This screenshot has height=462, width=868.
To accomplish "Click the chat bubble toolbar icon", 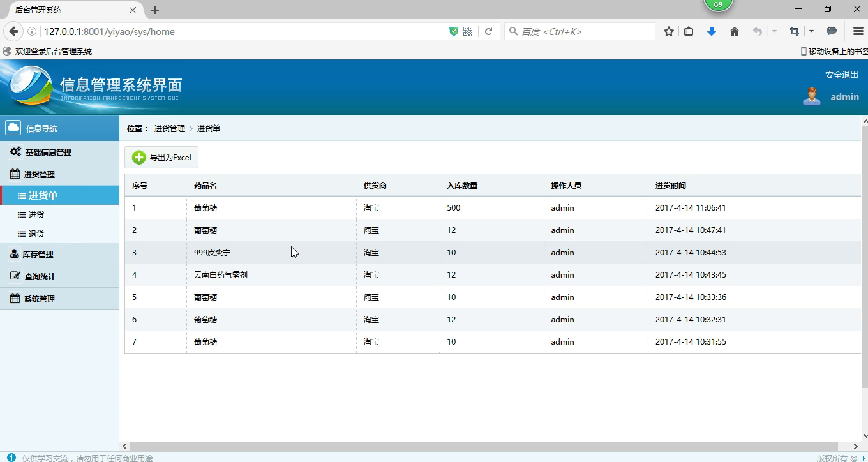I will (x=832, y=31).
